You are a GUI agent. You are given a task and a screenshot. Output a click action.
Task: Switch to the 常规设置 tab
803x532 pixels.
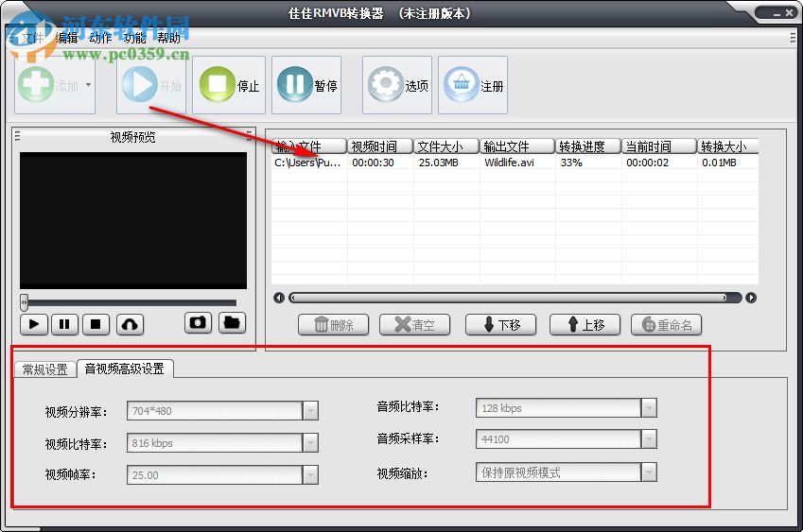tap(45, 369)
